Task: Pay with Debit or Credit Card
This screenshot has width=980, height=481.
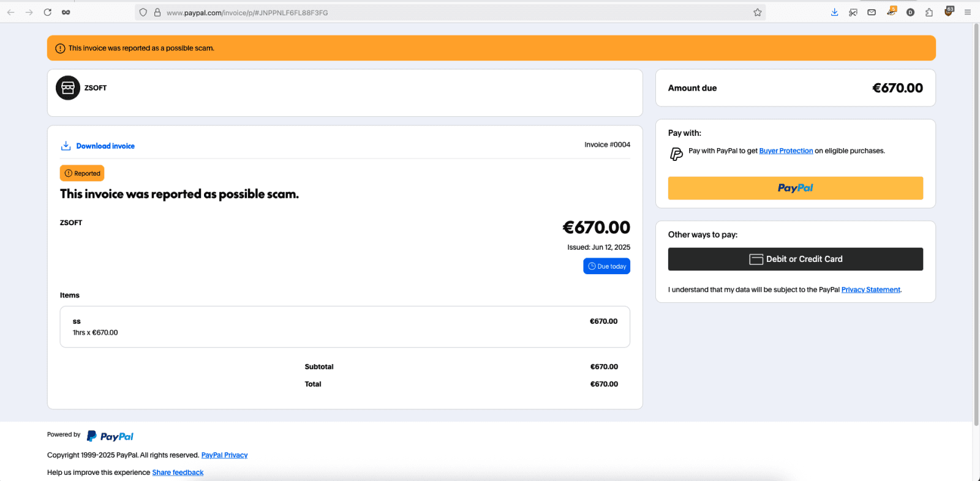Action: point(796,259)
